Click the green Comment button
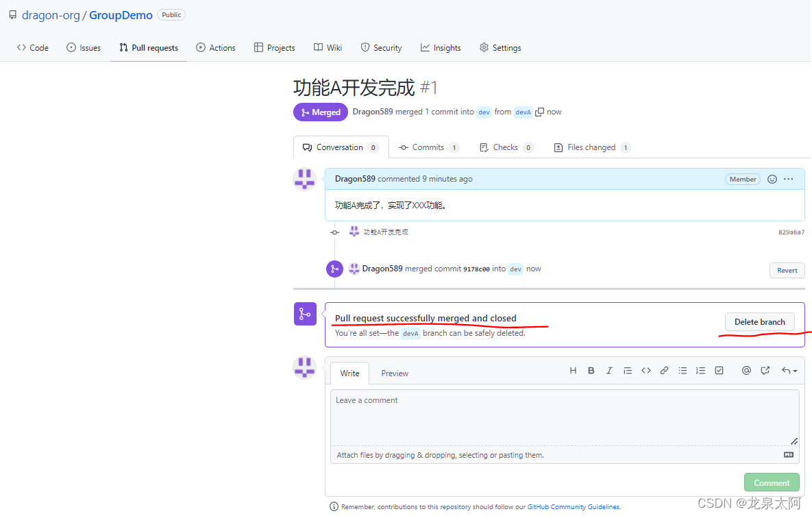Image resolution: width=812 pixels, height=516 pixels. pyautogui.click(x=772, y=482)
